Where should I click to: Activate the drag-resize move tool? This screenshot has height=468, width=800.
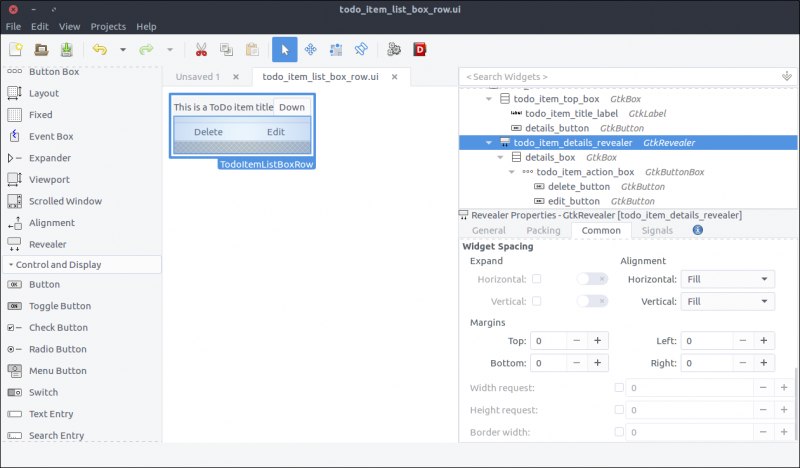[x=310, y=49]
